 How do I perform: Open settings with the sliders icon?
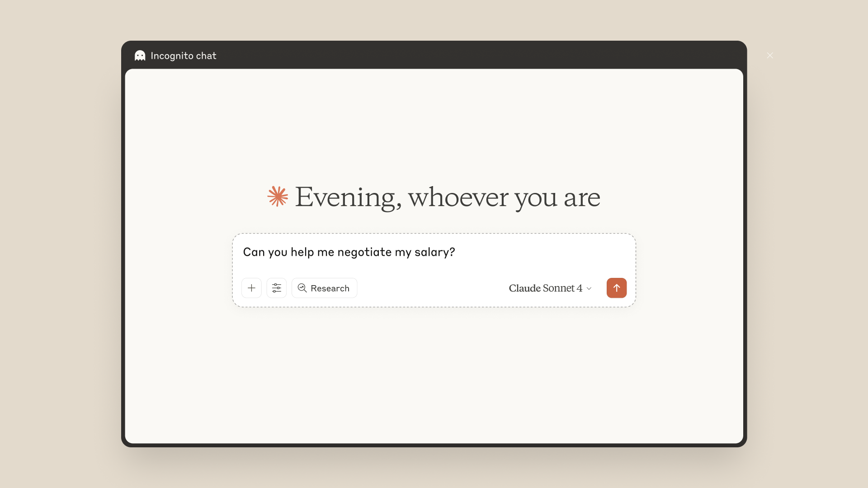(277, 288)
